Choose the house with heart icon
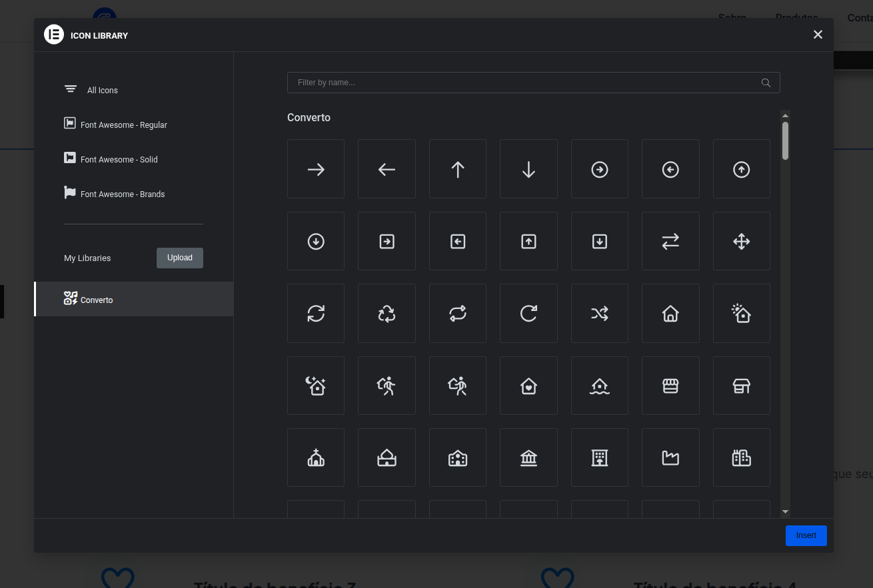This screenshot has height=588, width=873. pos(528,386)
